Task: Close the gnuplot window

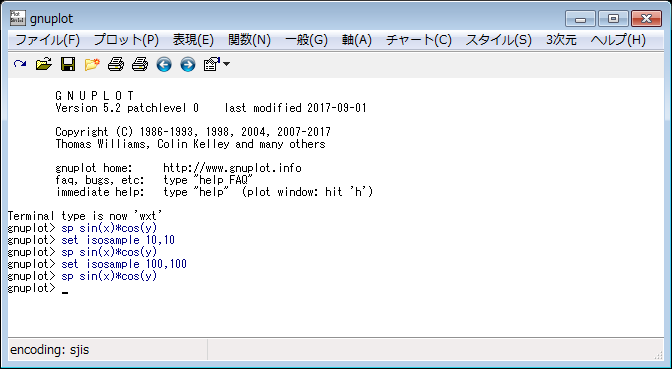Action: [x=646, y=19]
